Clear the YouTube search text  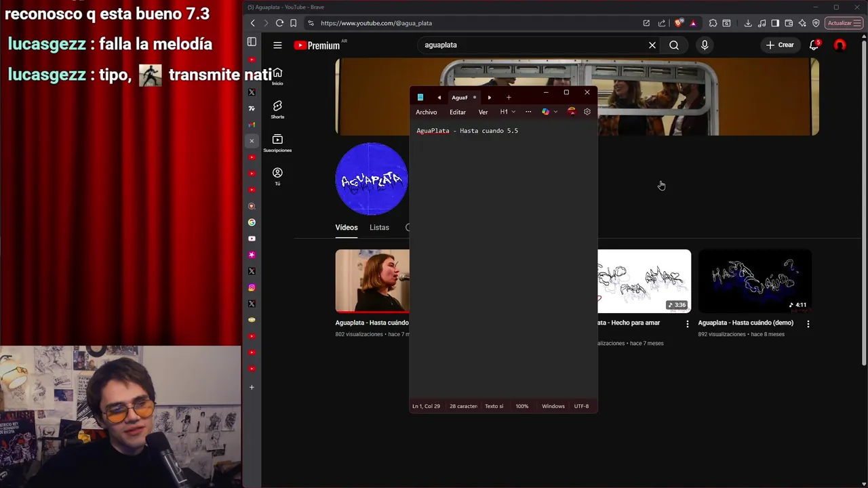click(652, 45)
